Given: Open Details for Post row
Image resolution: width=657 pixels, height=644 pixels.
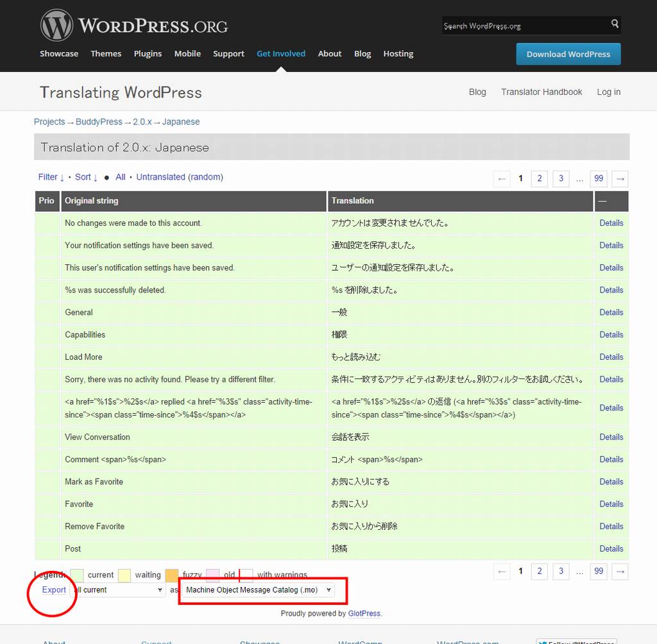Looking at the screenshot, I should coord(611,548).
